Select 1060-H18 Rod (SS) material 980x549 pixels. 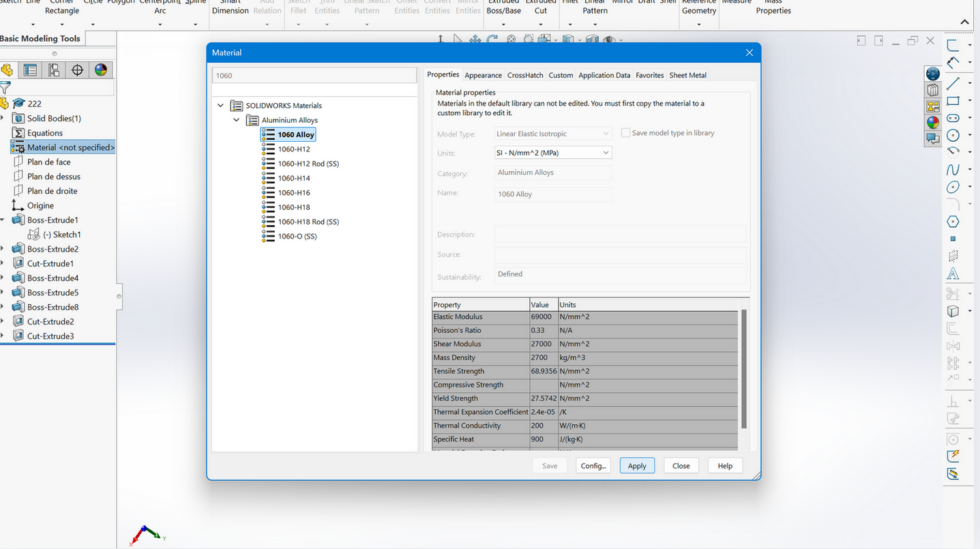tap(308, 222)
